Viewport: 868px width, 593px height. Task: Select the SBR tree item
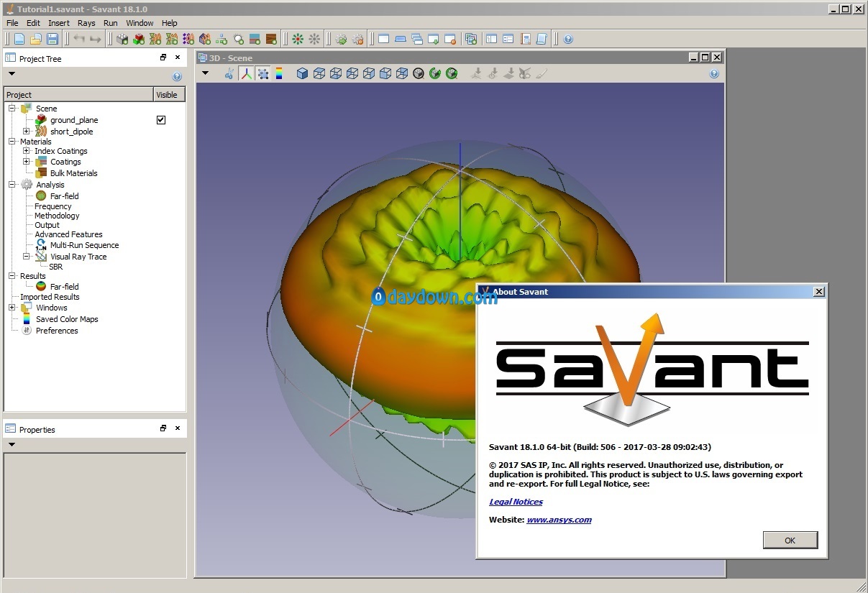pyautogui.click(x=56, y=267)
